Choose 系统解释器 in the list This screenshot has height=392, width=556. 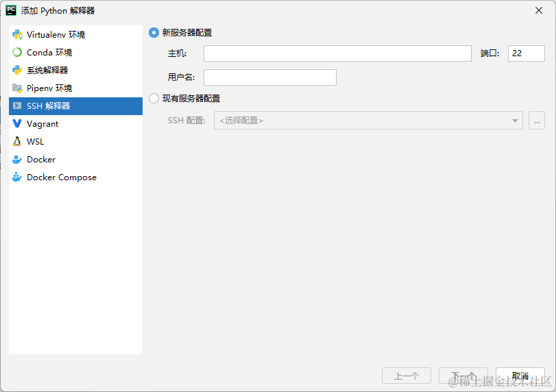(x=75, y=70)
